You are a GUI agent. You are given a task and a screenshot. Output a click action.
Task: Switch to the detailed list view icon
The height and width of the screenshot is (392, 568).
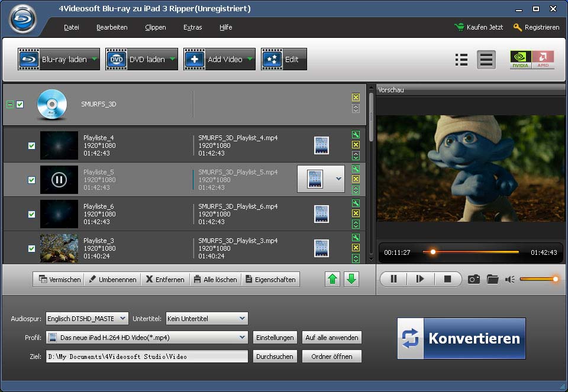pyautogui.click(x=486, y=60)
